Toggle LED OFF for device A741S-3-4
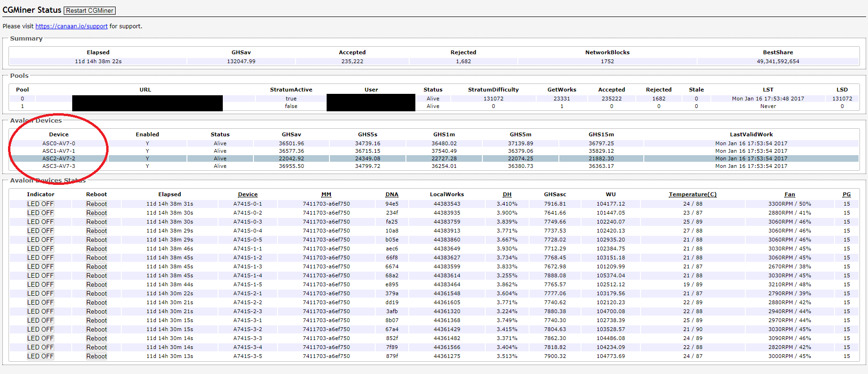Image resolution: width=868 pixels, height=374 pixels. point(40,347)
